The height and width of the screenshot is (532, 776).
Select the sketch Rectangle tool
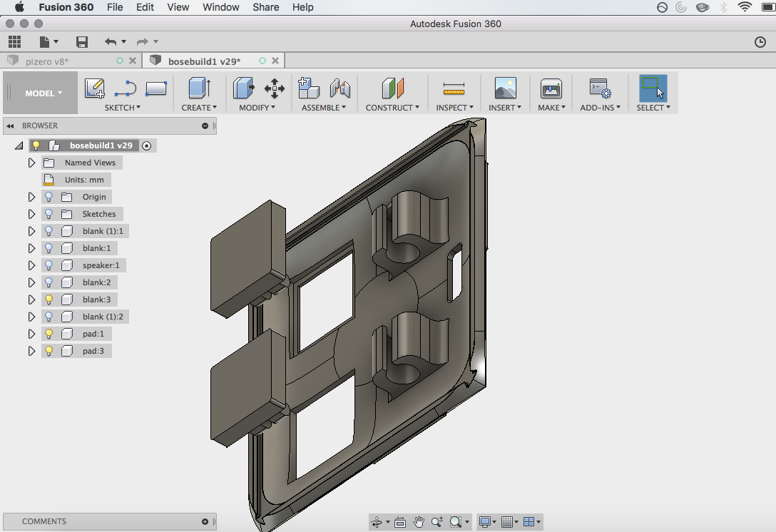coord(156,88)
